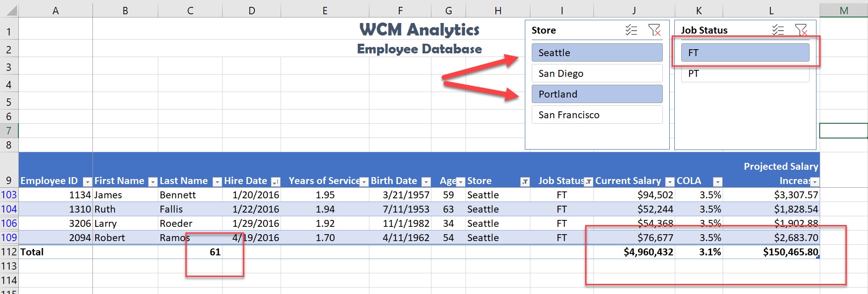Viewport: 868px width, 294px height.
Task: Click last name cell Fallis
Action: click(190, 209)
